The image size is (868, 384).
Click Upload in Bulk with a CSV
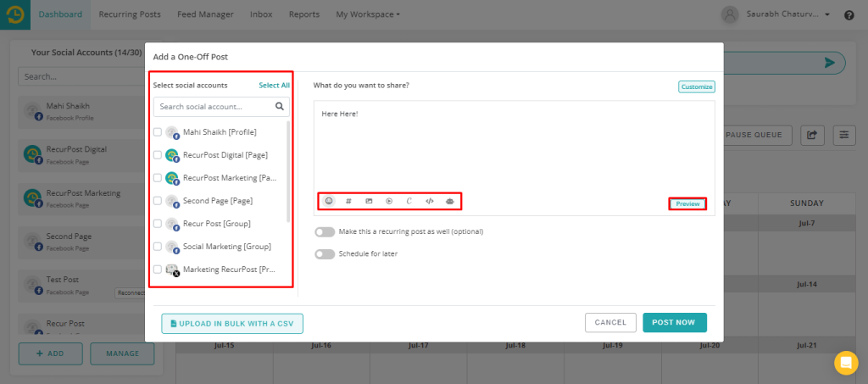coord(232,323)
